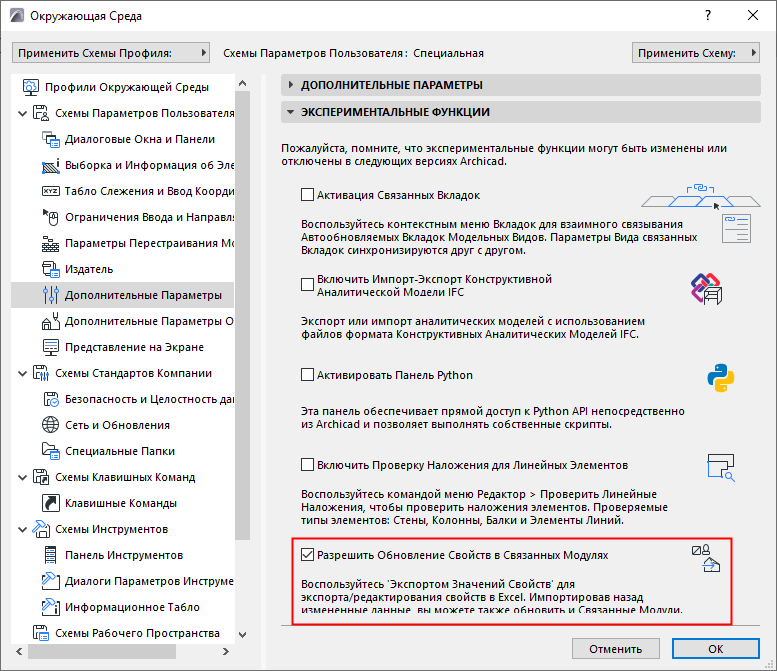Click the linear overlap check icon
Screen dimensions: 777x671
tap(721, 467)
